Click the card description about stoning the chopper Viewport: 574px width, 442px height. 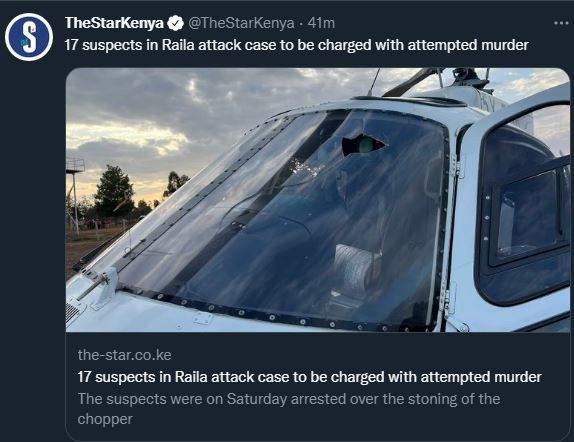pyautogui.click(x=288, y=409)
